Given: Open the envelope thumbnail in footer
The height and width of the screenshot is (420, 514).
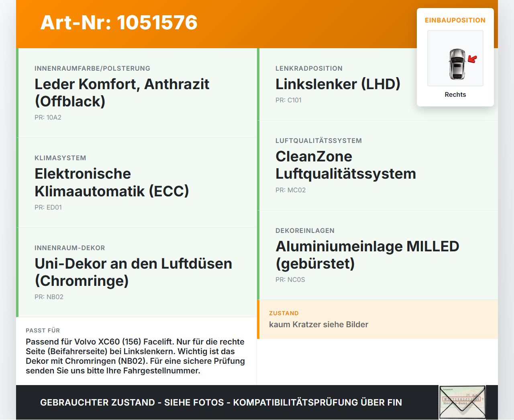Looking at the screenshot, I should tap(463, 402).
